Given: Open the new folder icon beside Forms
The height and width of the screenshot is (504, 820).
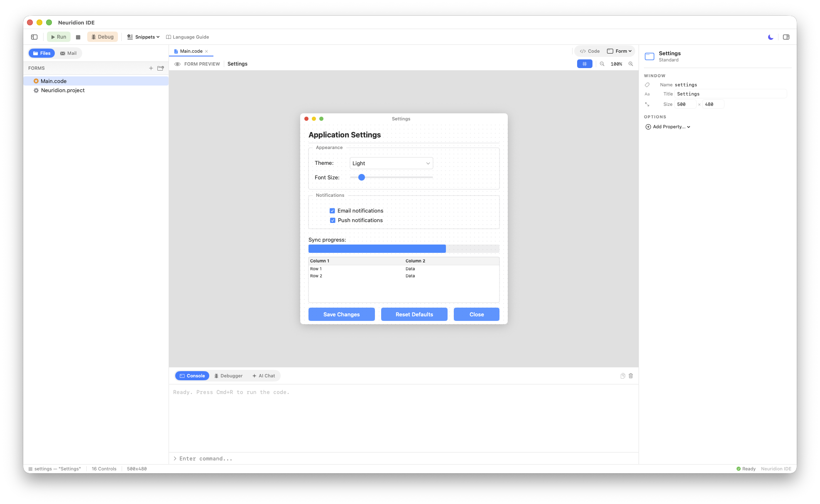Looking at the screenshot, I should tap(161, 68).
